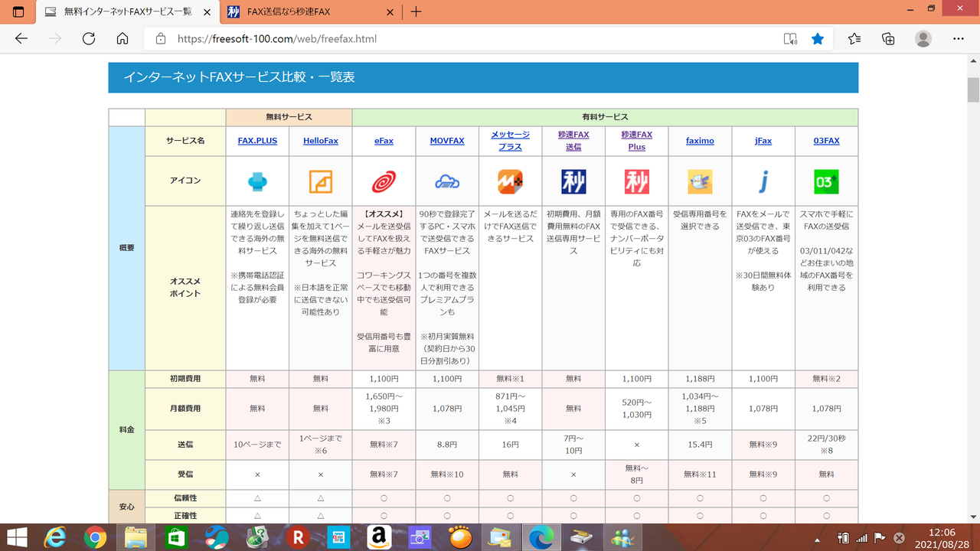
Task: View site security lock information
Action: coord(161,38)
